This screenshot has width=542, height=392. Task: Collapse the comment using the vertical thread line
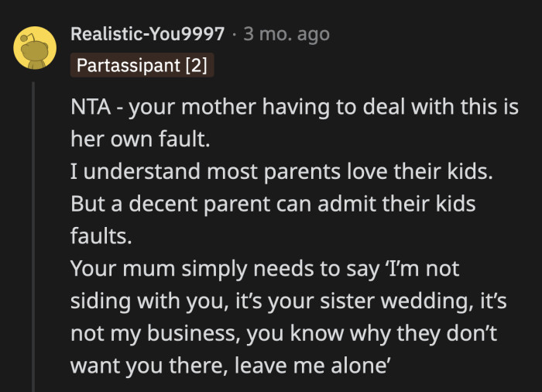[x=33, y=236]
